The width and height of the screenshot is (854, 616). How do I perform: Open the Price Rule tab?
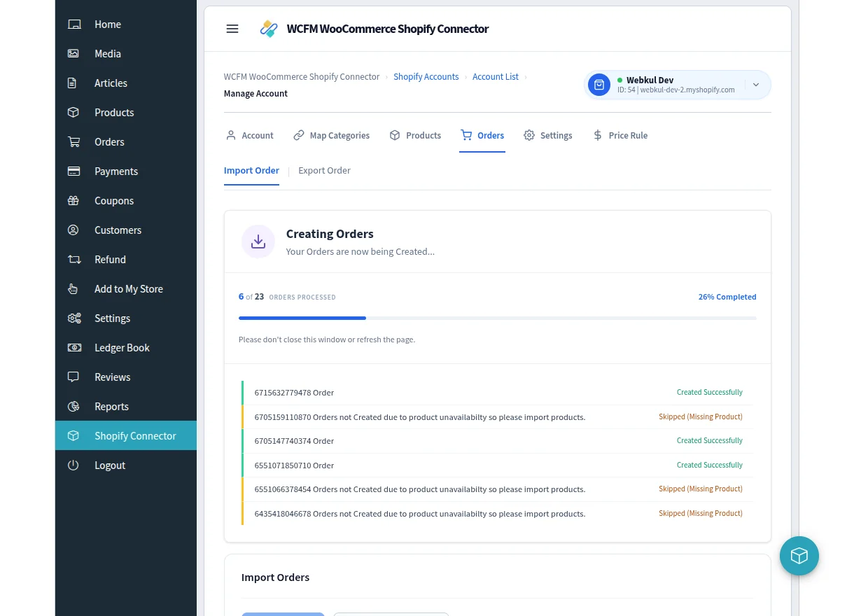click(x=620, y=136)
